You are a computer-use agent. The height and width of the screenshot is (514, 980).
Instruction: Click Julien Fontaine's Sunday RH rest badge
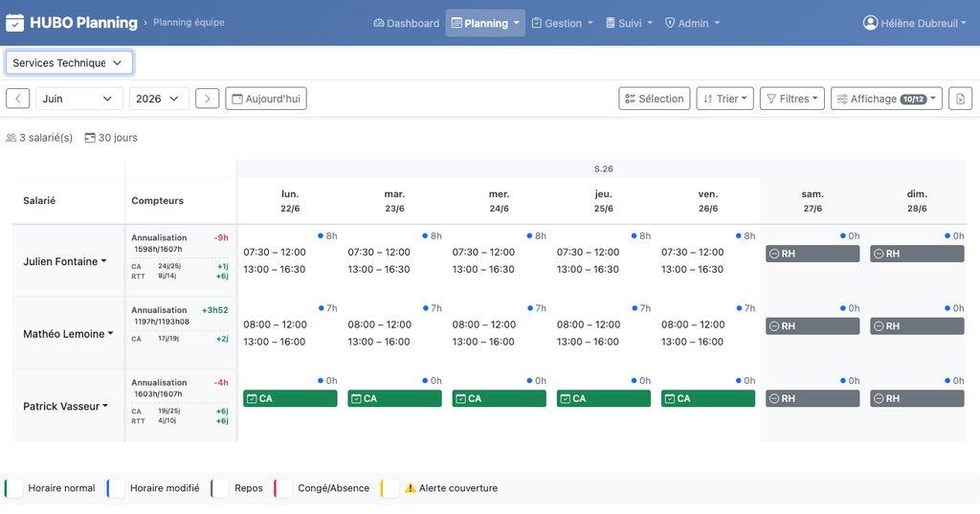(x=917, y=254)
